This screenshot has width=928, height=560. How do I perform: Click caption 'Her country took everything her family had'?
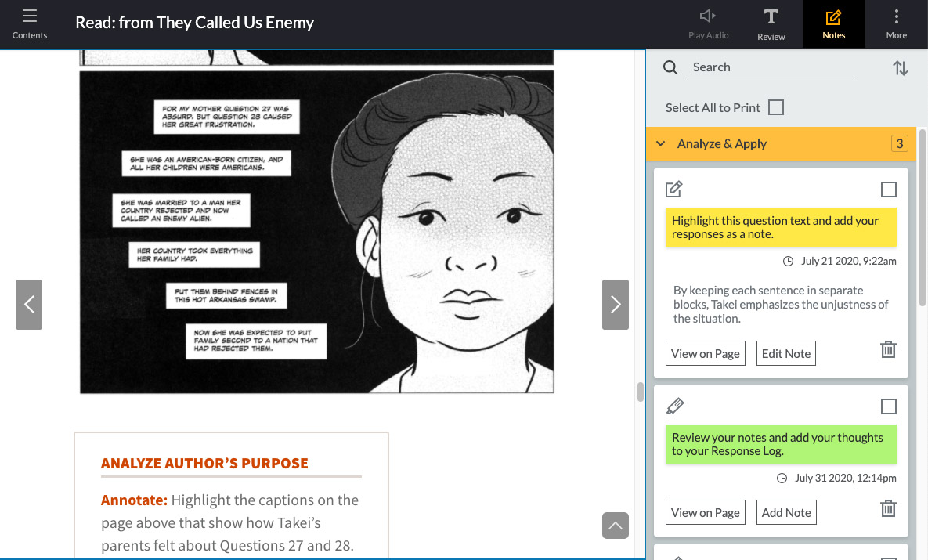[194, 255]
